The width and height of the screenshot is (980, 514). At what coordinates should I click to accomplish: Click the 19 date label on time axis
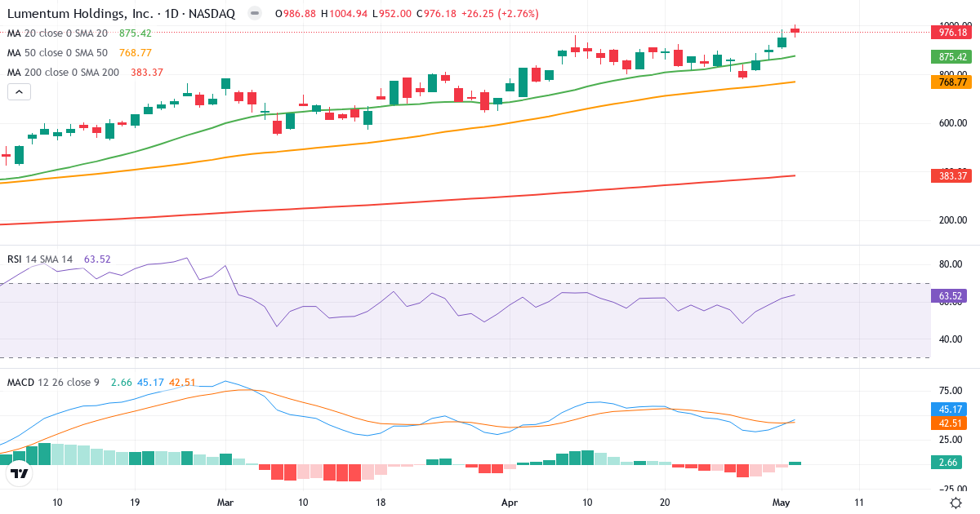[135, 504]
